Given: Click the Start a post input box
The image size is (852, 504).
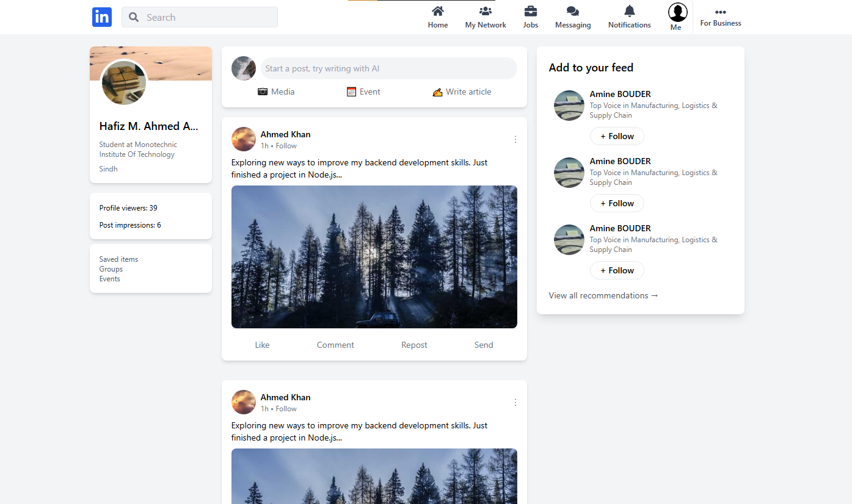Looking at the screenshot, I should [x=389, y=68].
